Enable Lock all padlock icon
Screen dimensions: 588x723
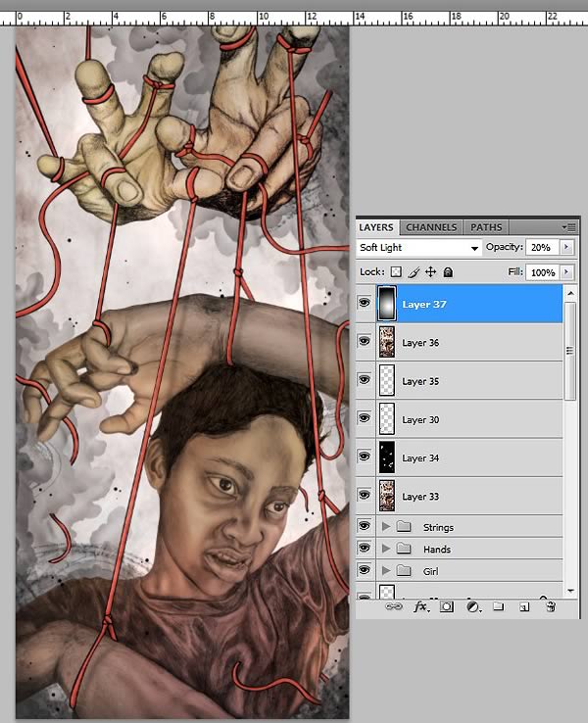(448, 272)
